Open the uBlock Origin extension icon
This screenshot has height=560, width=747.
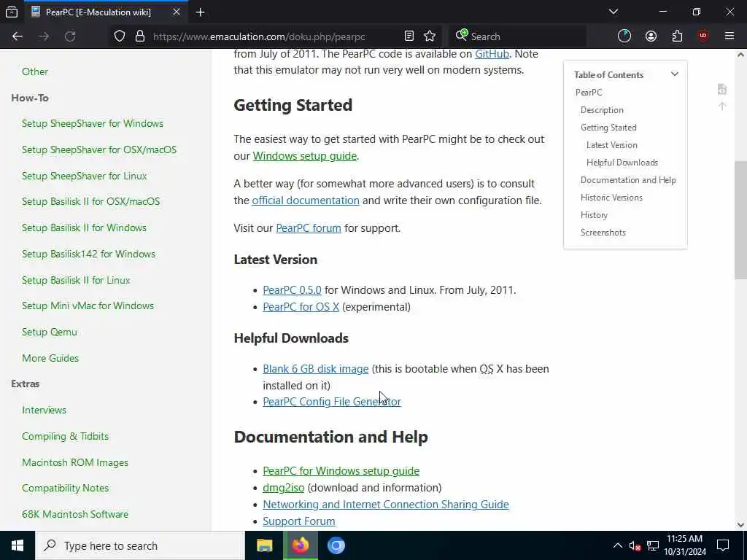[x=703, y=36]
